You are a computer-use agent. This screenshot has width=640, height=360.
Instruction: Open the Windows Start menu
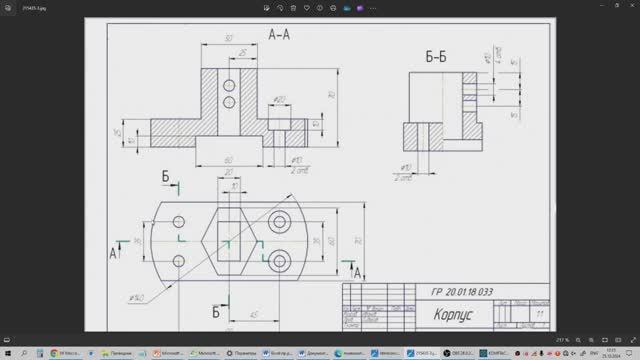[8, 353]
